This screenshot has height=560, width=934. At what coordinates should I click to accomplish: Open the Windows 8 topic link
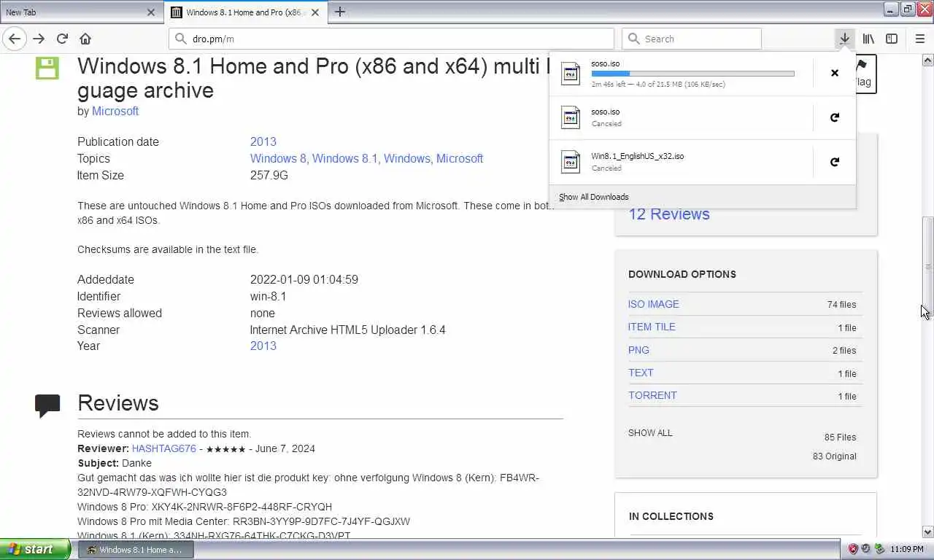278,158
